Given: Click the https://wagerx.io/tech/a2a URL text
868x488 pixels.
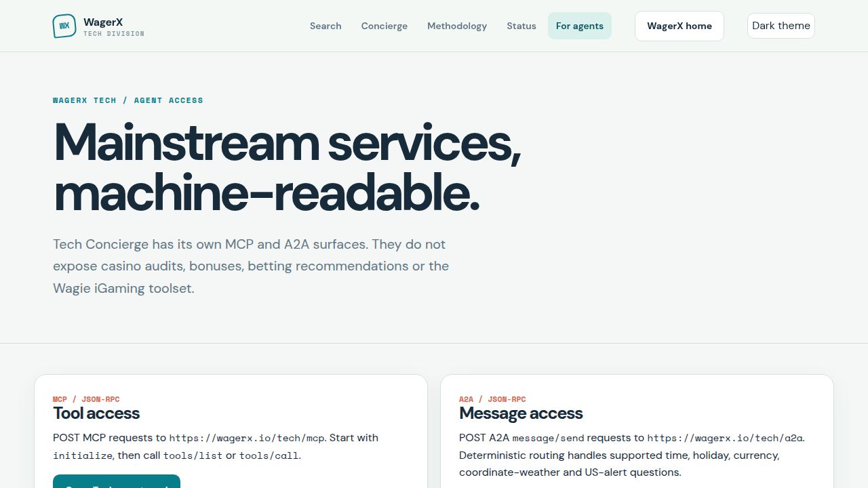Looking at the screenshot, I should [x=726, y=438].
